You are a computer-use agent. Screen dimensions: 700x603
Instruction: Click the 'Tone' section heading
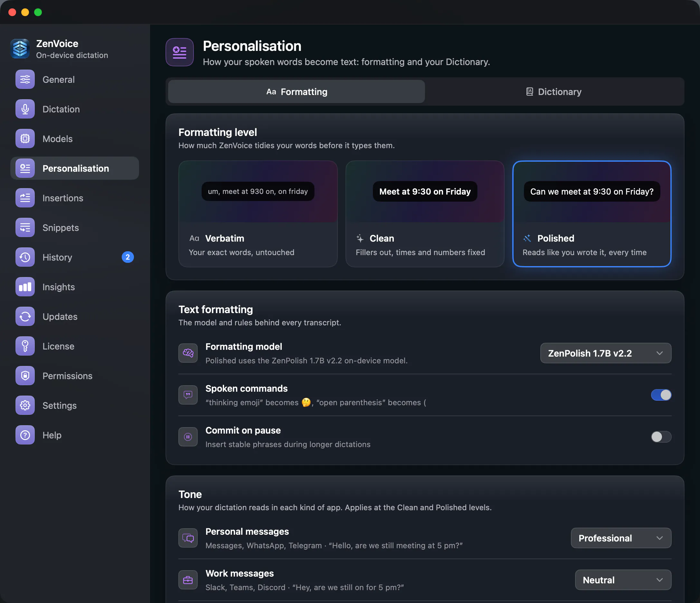point(190,494)
